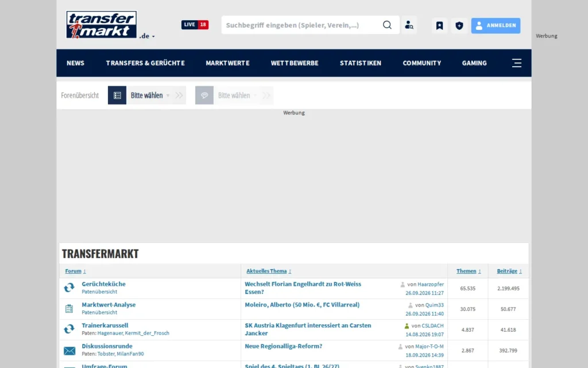This screenshot has height=368, width=588.
Task: Open MilanFan90 pate profile link
Action: coord(130,354)
